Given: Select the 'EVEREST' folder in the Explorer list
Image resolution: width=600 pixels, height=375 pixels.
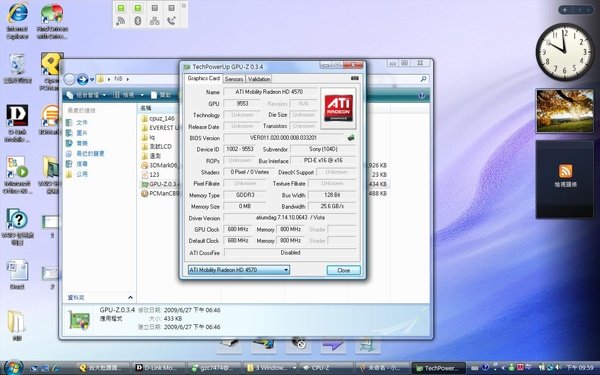Looking at the screenshot, I should (160, 128).
